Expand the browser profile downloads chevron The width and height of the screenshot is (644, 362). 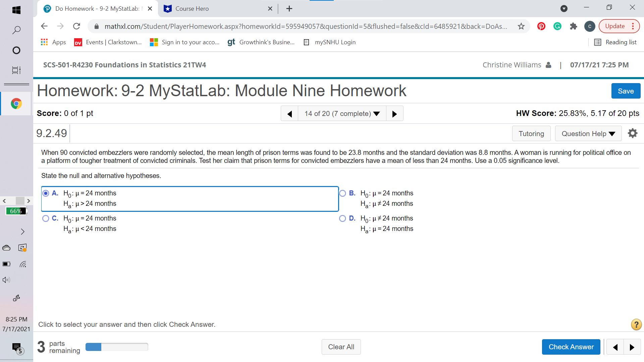tap(564, 9)
